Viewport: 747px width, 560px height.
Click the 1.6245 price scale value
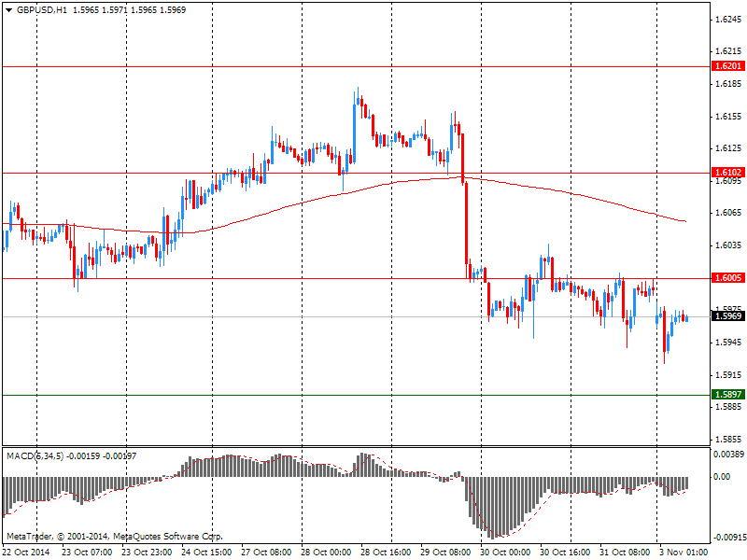click(x=728, y=20)
